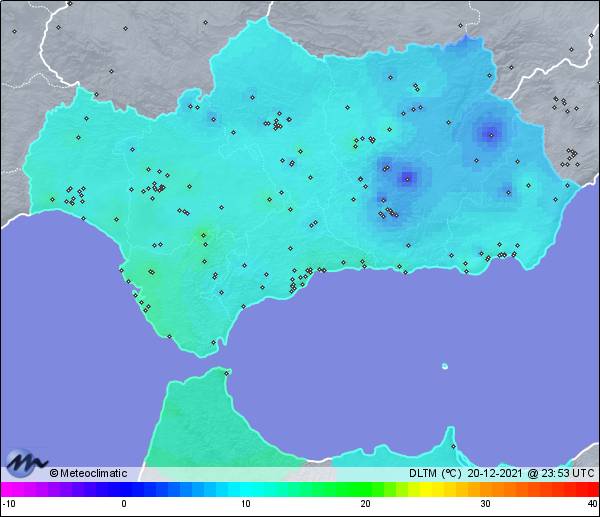The height and width of the screenshot is (517, 600).
Task: Click the 0 label on the temperature scale
Action: click(124, 503)
